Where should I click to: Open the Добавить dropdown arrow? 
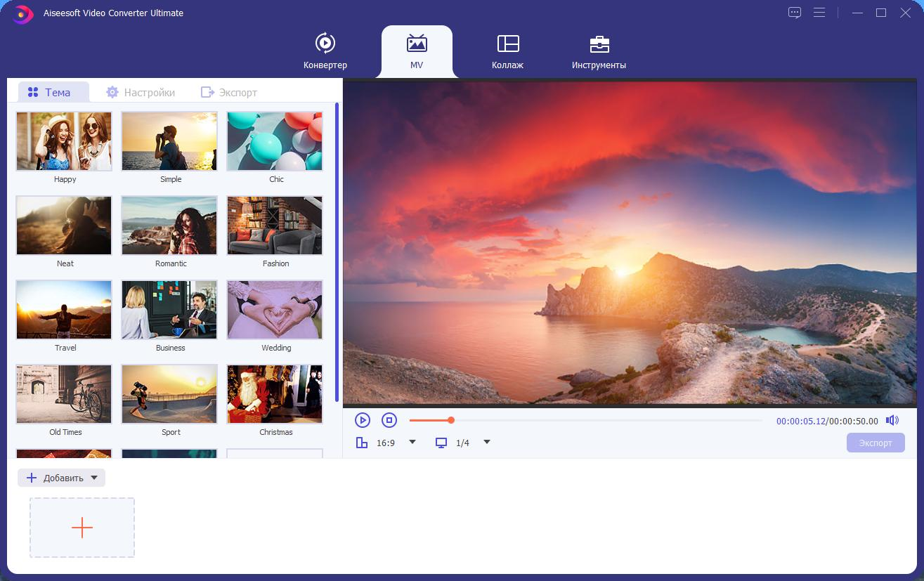pyautogui.click(x=94, y=478)
